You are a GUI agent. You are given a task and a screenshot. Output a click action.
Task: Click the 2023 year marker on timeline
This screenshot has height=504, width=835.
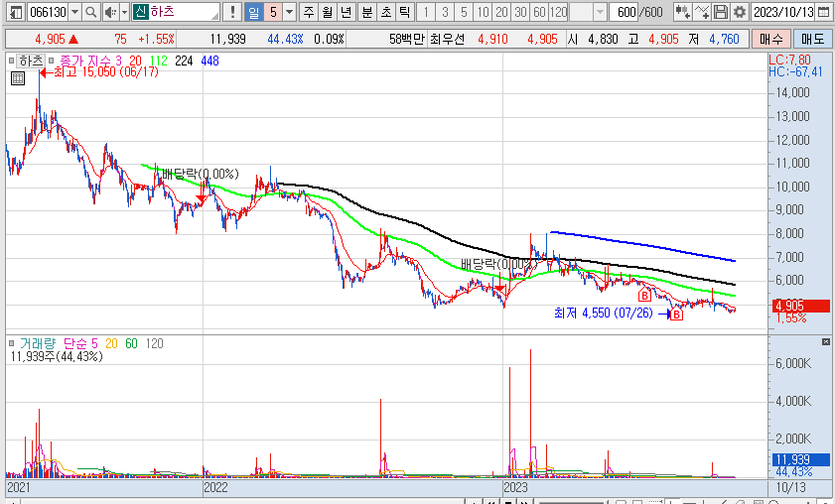[x=515, y=487]
